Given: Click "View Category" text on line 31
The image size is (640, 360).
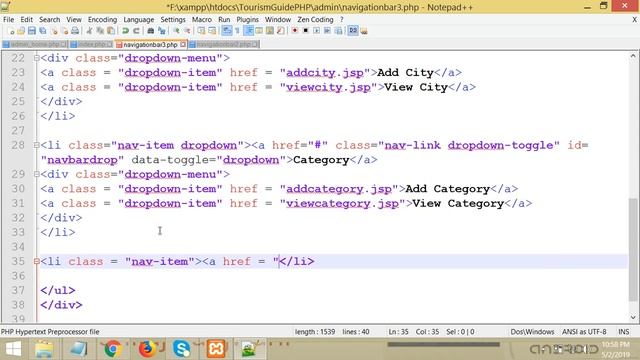Looking at the screenshot, I should (458, 203).
